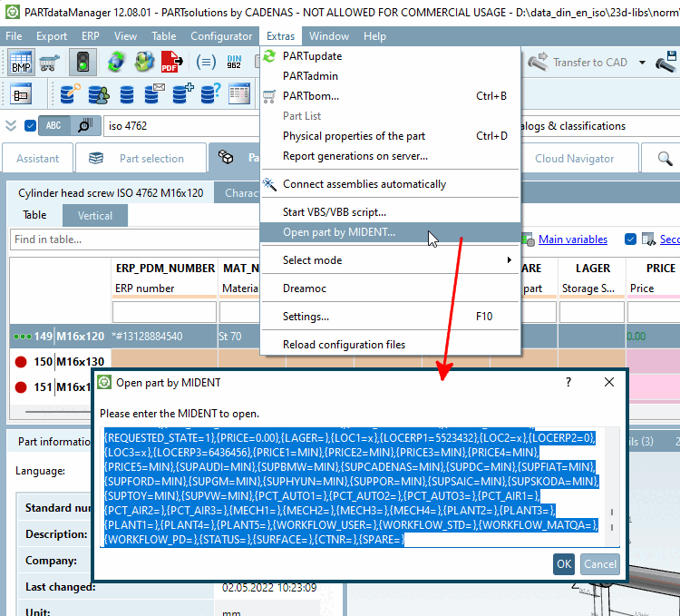Open the ERP menu

[90, 36]
